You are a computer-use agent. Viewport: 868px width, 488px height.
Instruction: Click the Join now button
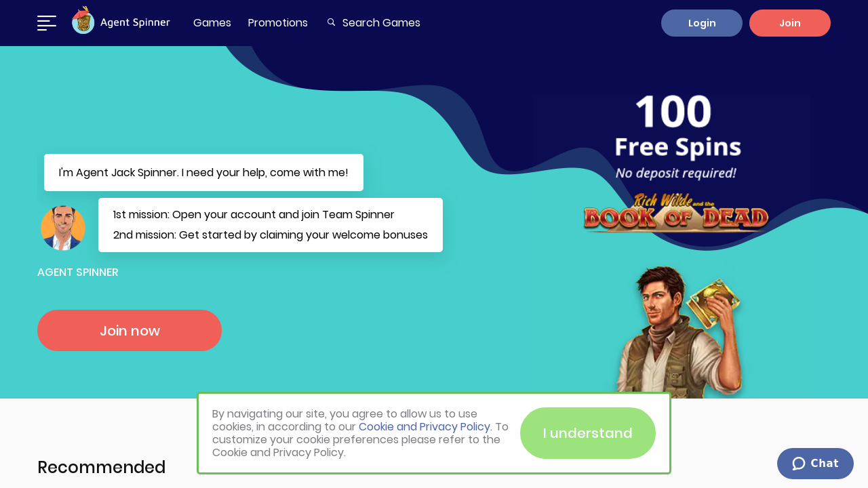pos(130,331)
